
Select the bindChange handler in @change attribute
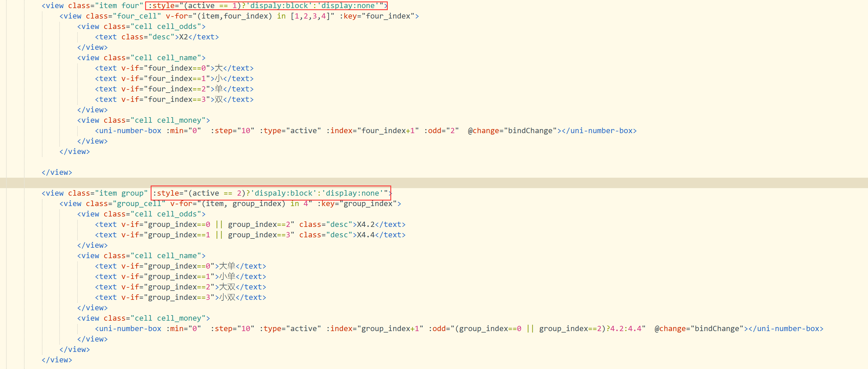click(x=532, y=131)
